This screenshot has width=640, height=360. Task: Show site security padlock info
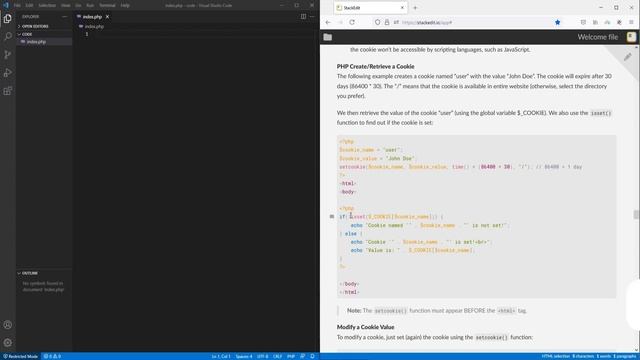[x=387, y=22]
